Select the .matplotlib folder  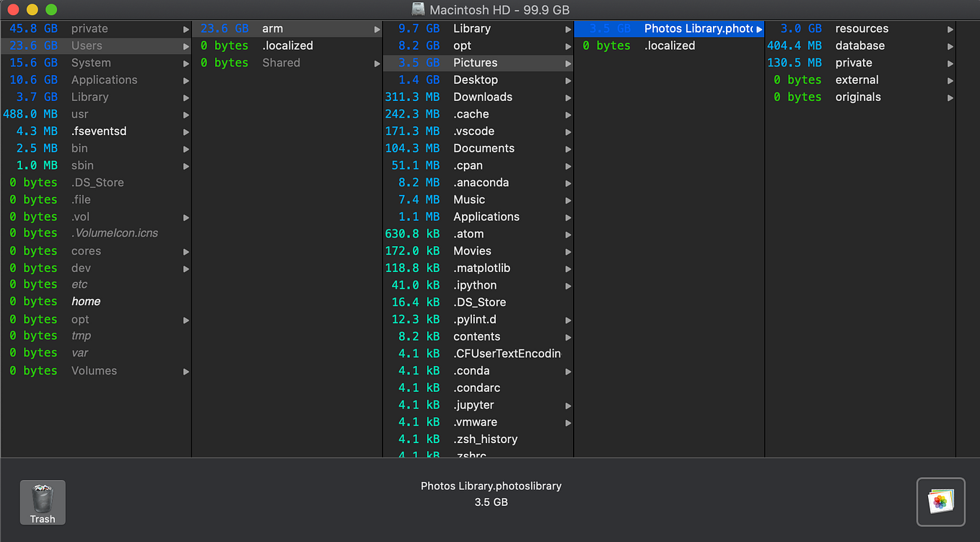point(478,268)
